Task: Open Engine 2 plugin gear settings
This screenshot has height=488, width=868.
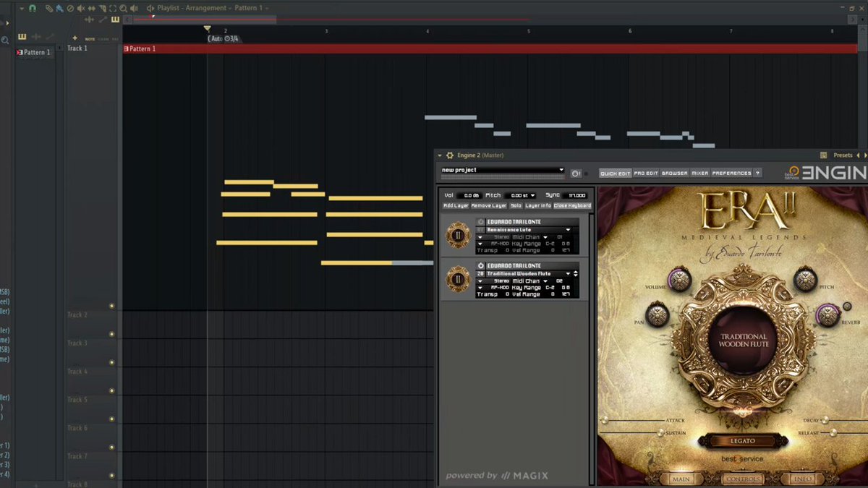Action: [x=450, y=155]
